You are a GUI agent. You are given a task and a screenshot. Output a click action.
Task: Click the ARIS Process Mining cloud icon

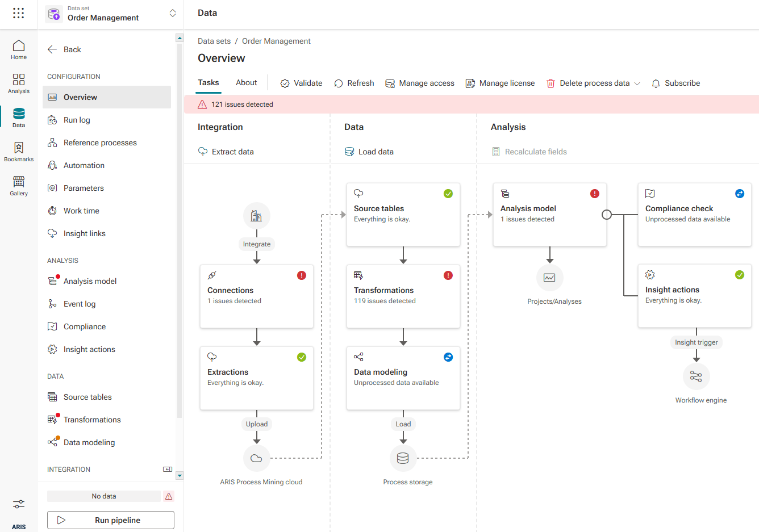click(x=256, y=458)
